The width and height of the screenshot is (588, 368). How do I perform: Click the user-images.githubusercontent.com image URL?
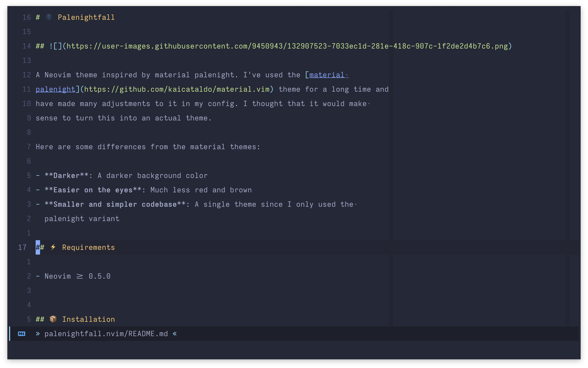pos(287,46)
